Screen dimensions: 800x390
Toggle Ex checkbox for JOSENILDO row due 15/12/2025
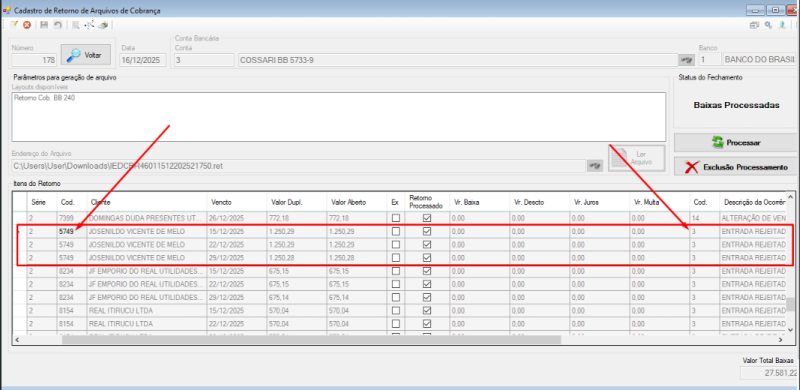coord(395,231)
